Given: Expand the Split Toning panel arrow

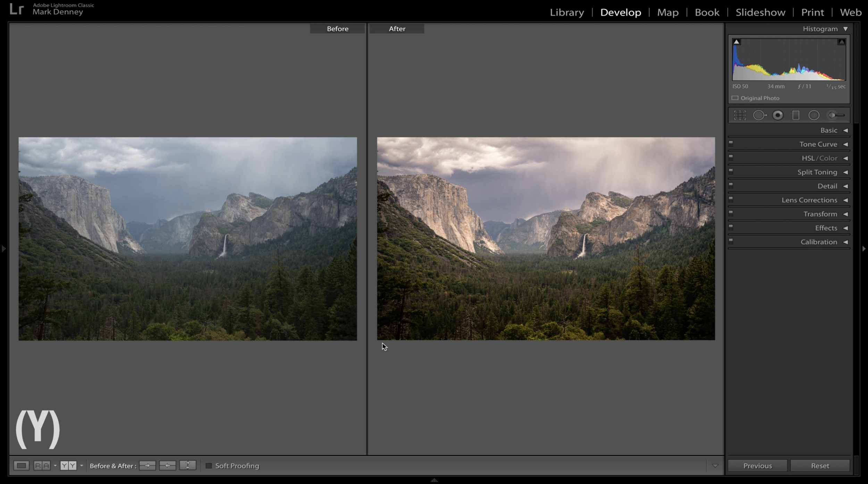Looking at the screenshot, I should click(845, 172).
